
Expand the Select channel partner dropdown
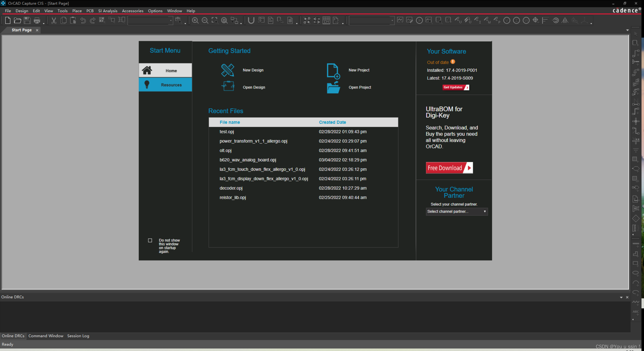tap(457, 212)
